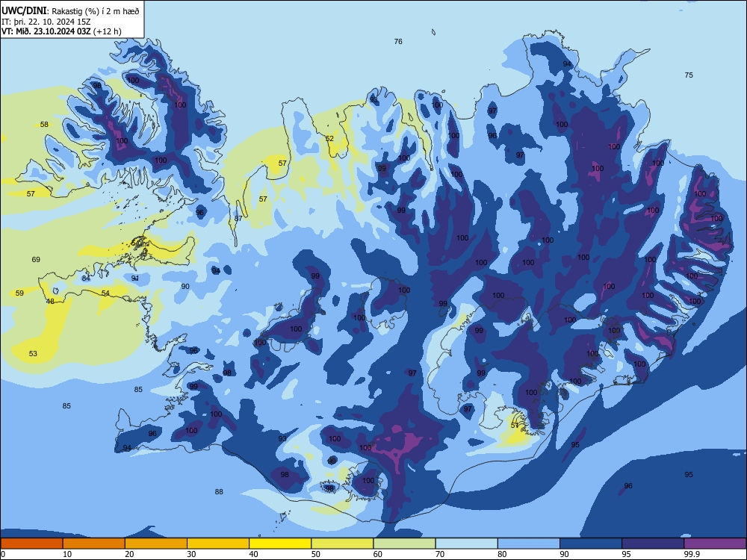Click the map value 87
The height and width of the screenshot is (560, 747).
(x=238, y=218)
